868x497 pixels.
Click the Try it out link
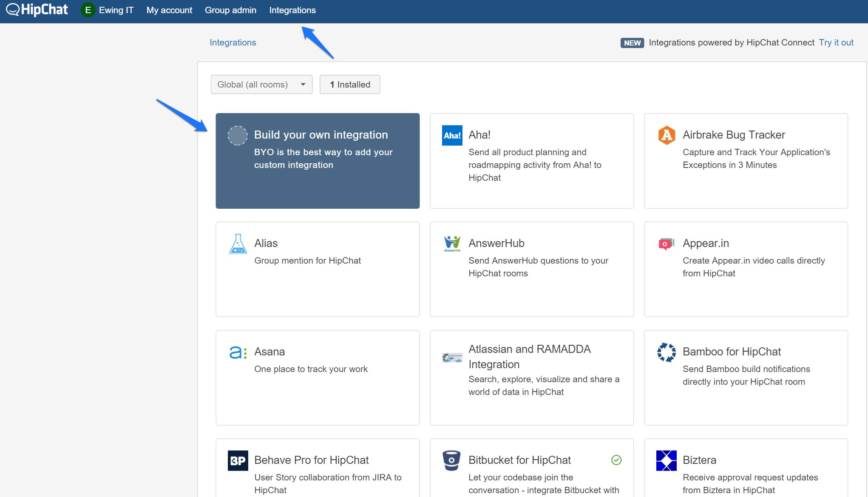(836, 43)
